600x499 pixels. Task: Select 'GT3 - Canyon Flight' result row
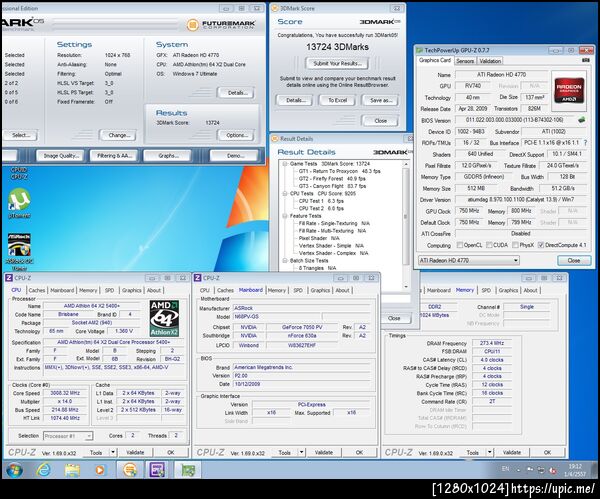click(x=332, y=186)
